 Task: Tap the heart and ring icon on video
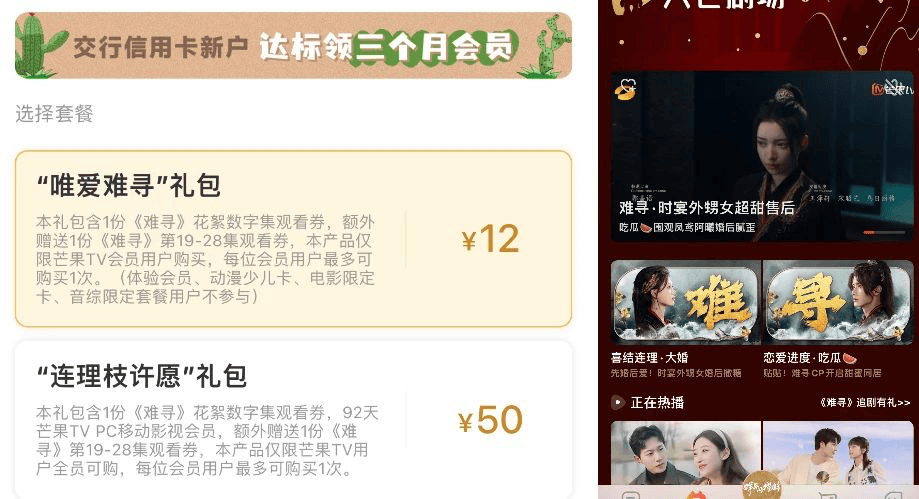tap(625, 89)
